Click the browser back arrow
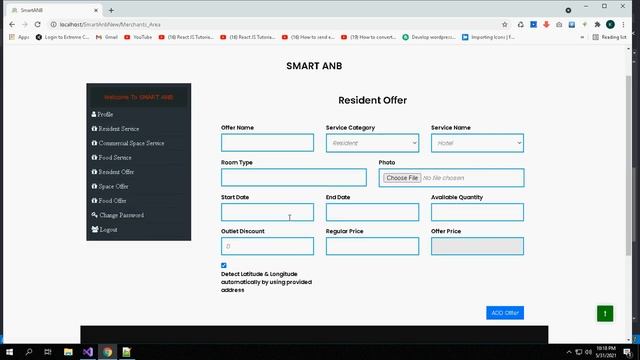Image resolution: width=640 pixels, height=360 pixels. tap(12, 24)
